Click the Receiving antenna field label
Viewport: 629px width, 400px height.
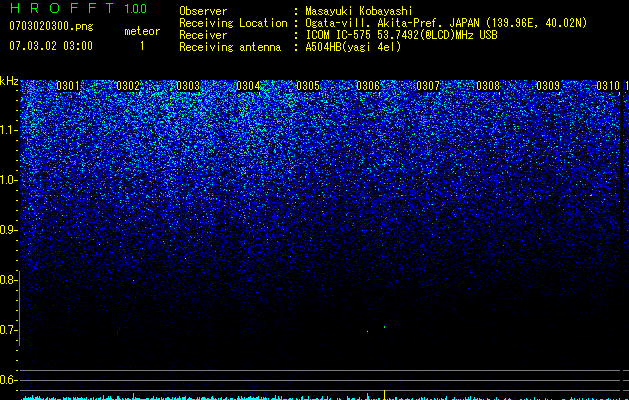tap(230, 47)
